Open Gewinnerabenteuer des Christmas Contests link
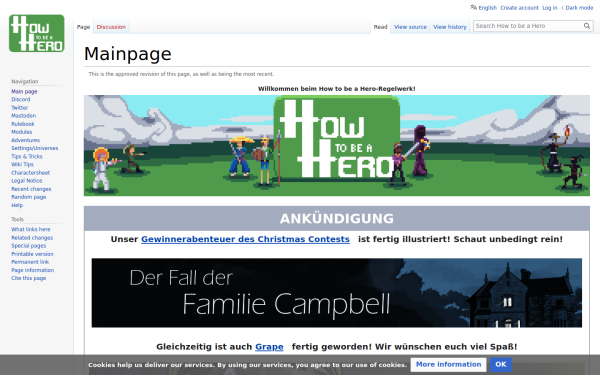 point(245,239)
